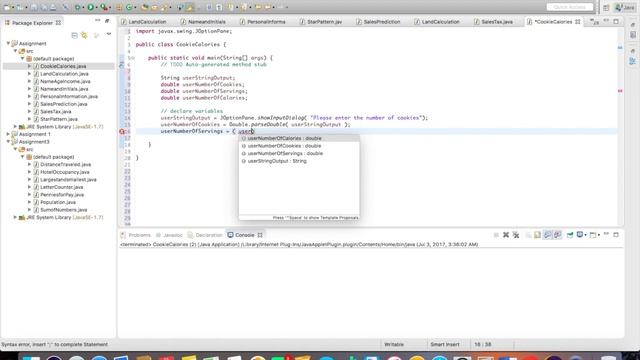Click the New file wizard icon

7,7
